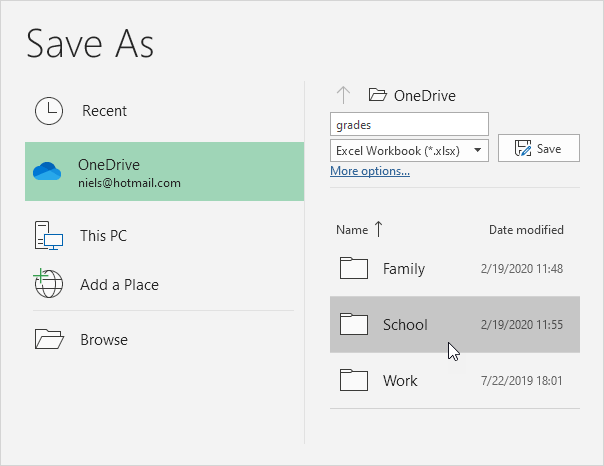Click the Save button
Screen dimensions: 604x466
click(539, 148)
